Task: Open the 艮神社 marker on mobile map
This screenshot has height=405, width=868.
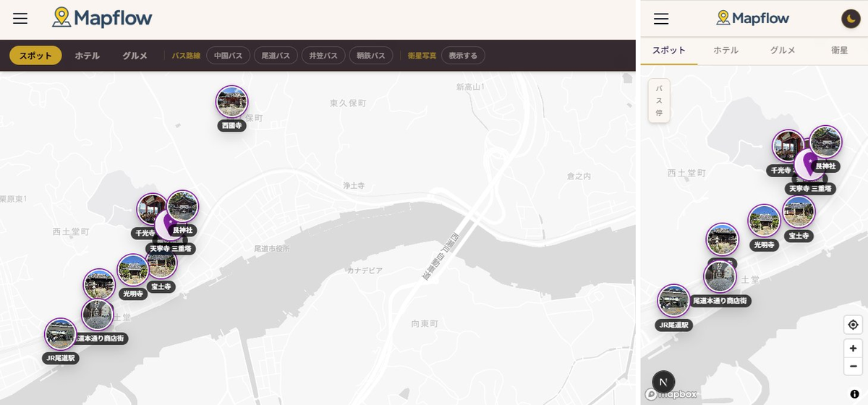Action: [x=825, y=142]
